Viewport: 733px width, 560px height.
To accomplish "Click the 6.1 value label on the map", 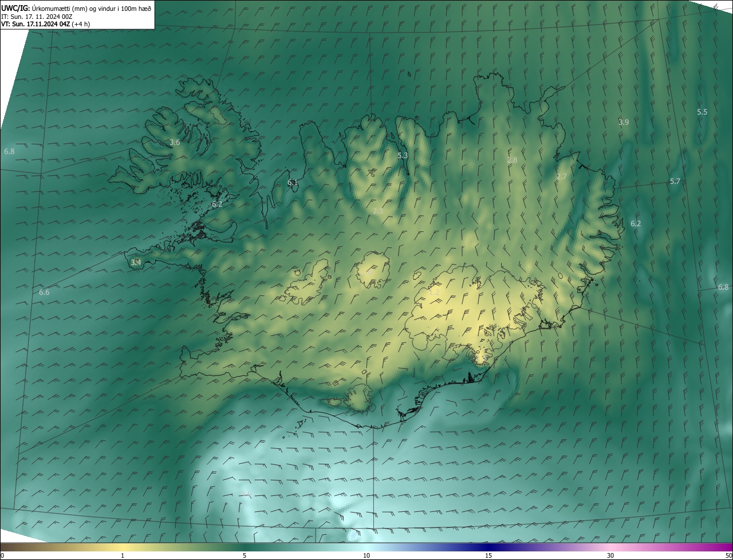I will click(293, 182).
